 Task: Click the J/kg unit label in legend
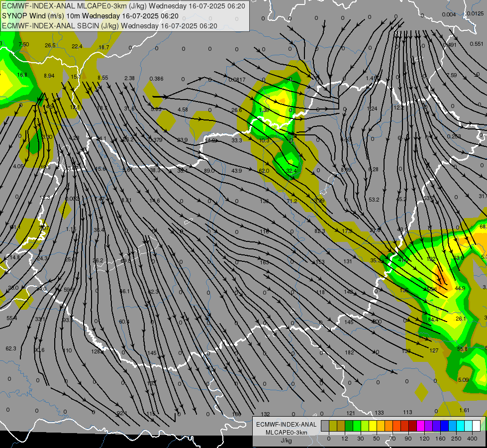click(287, 441)
